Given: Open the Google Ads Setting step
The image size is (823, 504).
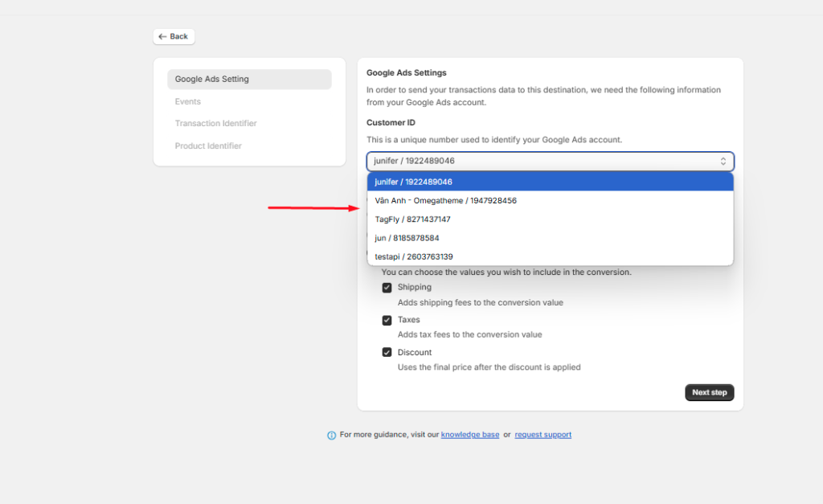Looking at the screenshot, I should [249, 80].
